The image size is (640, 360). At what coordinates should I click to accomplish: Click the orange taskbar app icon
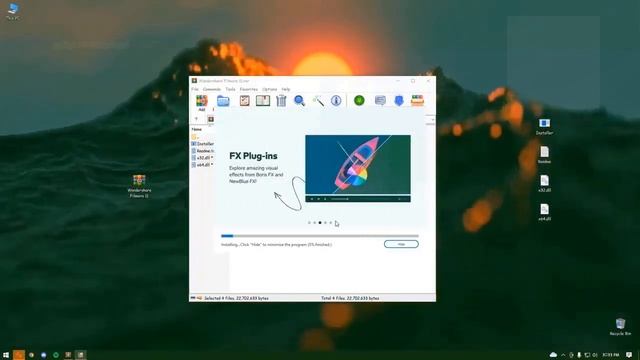(19, 355)
